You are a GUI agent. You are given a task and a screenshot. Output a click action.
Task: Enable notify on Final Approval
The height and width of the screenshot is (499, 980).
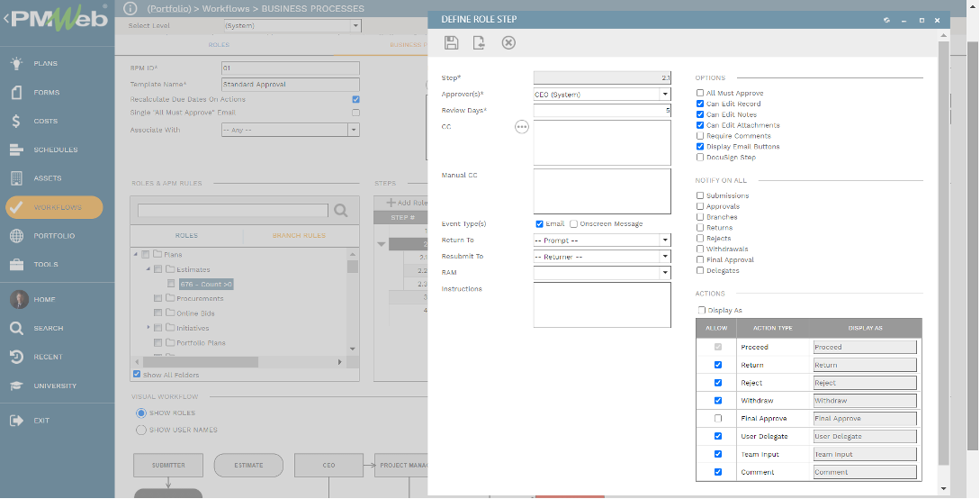point(700,259)
